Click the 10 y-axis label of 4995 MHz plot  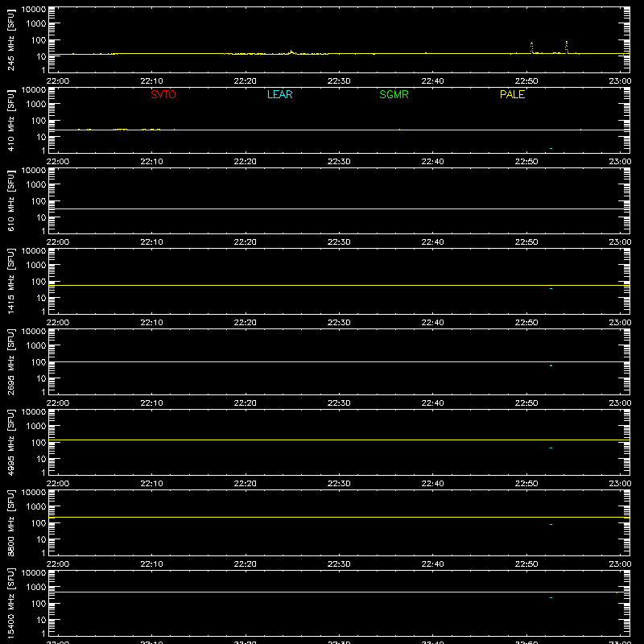[x=42, y=459]
